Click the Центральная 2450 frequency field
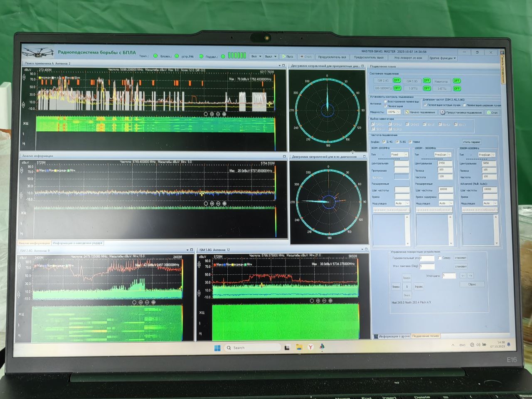 pyautogui.click(x=444, y=163)
